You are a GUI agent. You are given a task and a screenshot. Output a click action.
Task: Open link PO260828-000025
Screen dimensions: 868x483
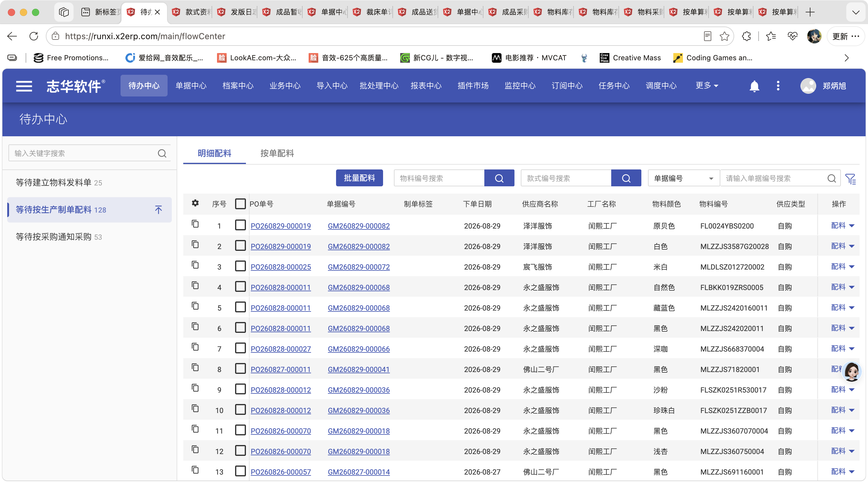[281, 267]
